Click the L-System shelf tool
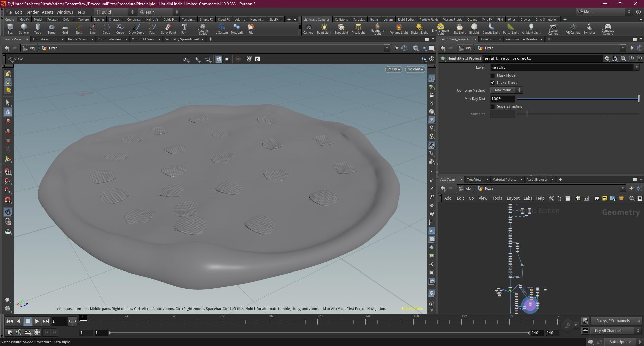The height and width of the screenshot is (346, 644). 221,29
